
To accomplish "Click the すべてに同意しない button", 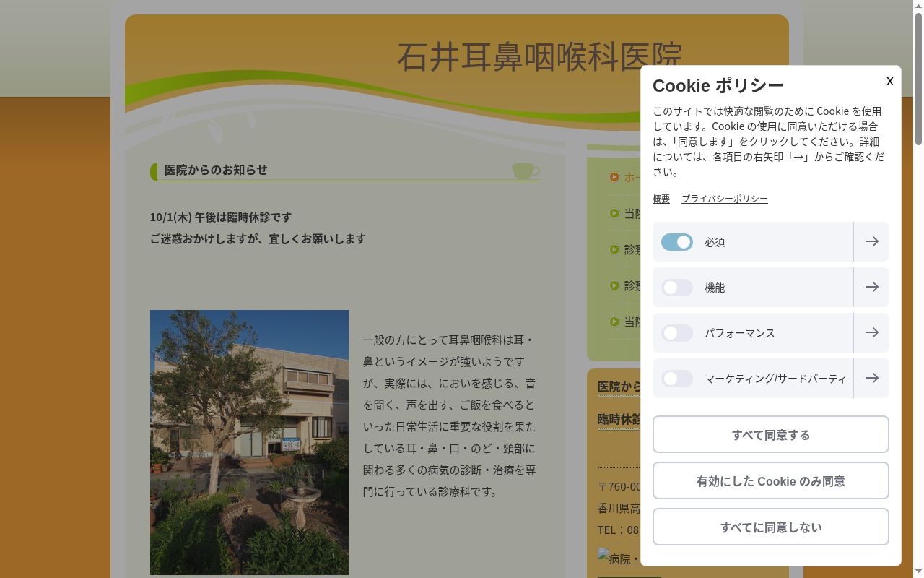I will point(771,527).
